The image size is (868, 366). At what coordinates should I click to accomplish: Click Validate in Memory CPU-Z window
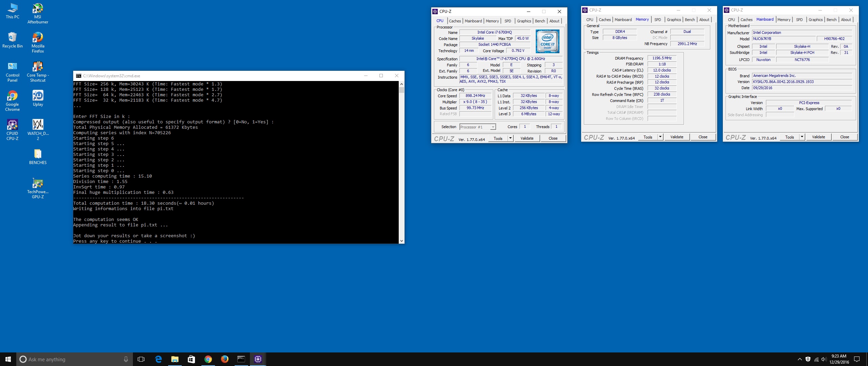(x=677, y=137)
